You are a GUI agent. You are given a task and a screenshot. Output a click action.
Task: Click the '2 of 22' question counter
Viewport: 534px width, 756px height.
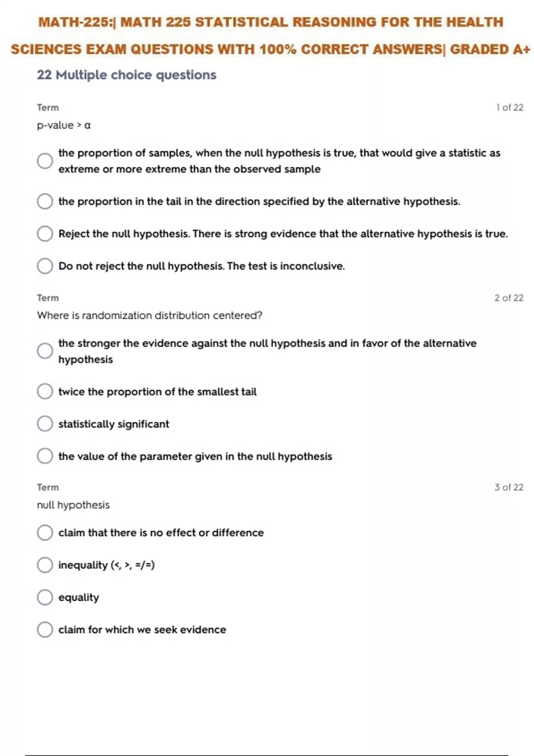(x=509, y=298)
